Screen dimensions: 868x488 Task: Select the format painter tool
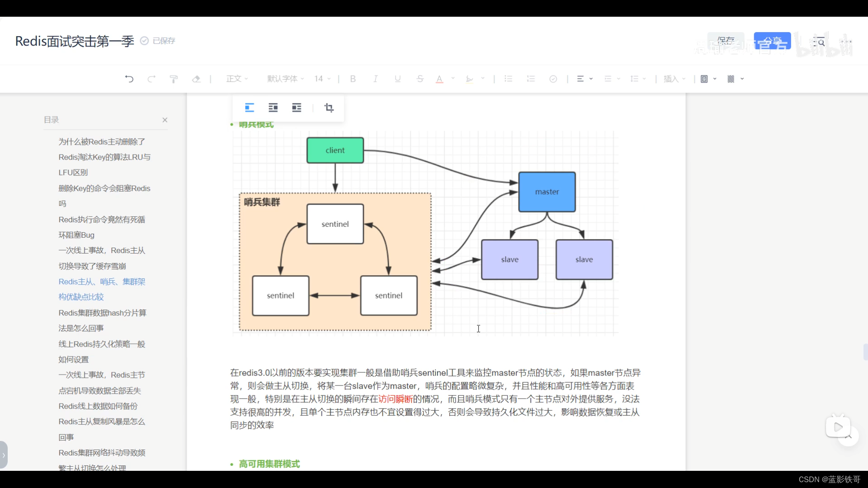[x=174, y=79]
